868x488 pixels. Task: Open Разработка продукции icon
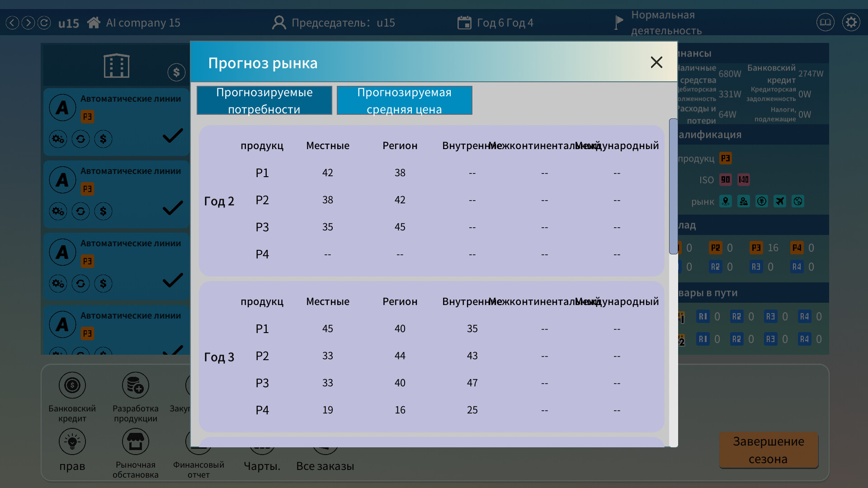(x=135, y=385)
